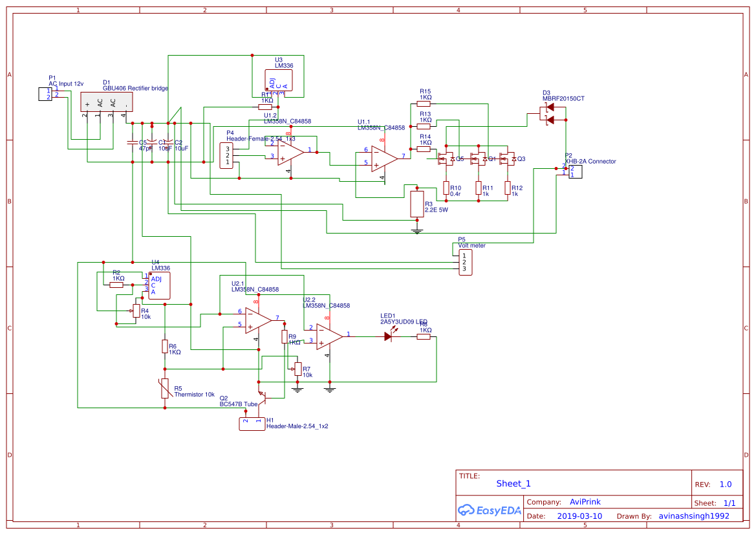This screenshot has width=756, height=535.
Task: Select the D1 GBU406 rectifier bridge symbol
Action: click(106, 102)
